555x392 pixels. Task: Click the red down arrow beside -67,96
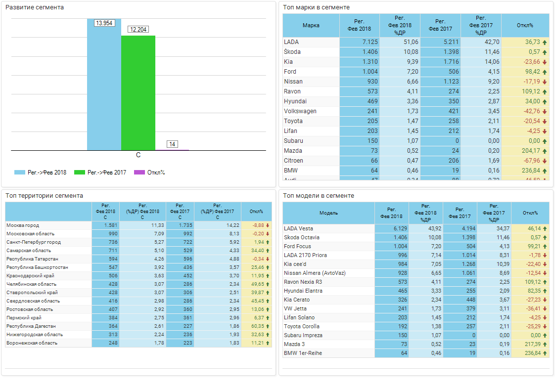pos(545,161)
